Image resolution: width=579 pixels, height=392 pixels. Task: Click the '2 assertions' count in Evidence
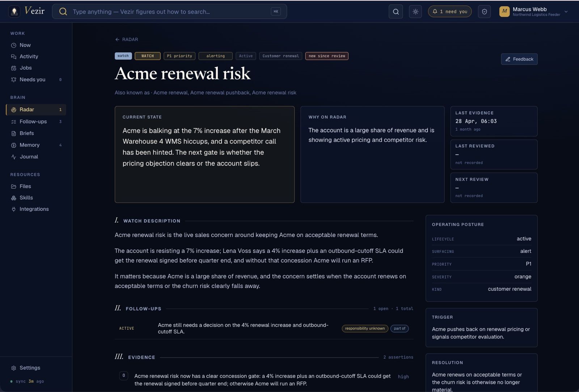click(x=398, y=357)
